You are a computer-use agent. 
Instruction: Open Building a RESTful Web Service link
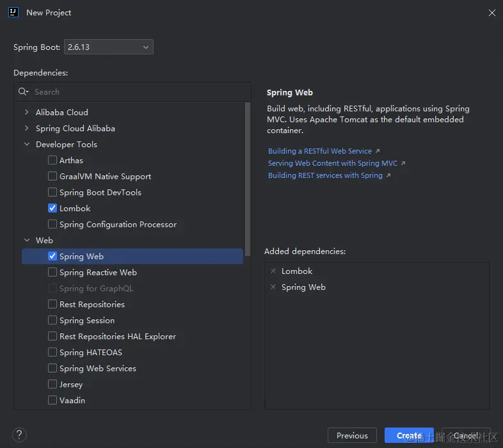point(320,151)
